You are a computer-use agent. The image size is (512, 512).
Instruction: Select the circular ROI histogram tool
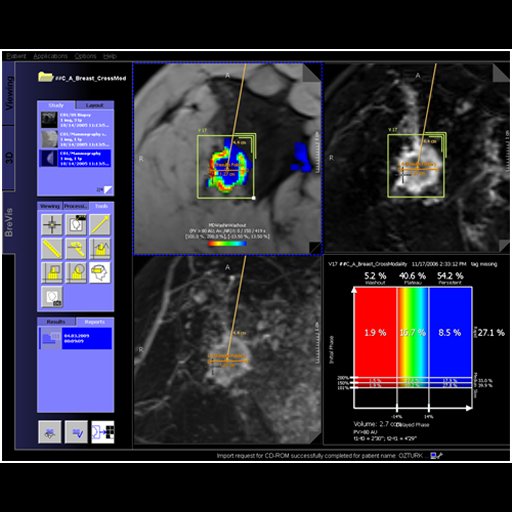(76, 272)
